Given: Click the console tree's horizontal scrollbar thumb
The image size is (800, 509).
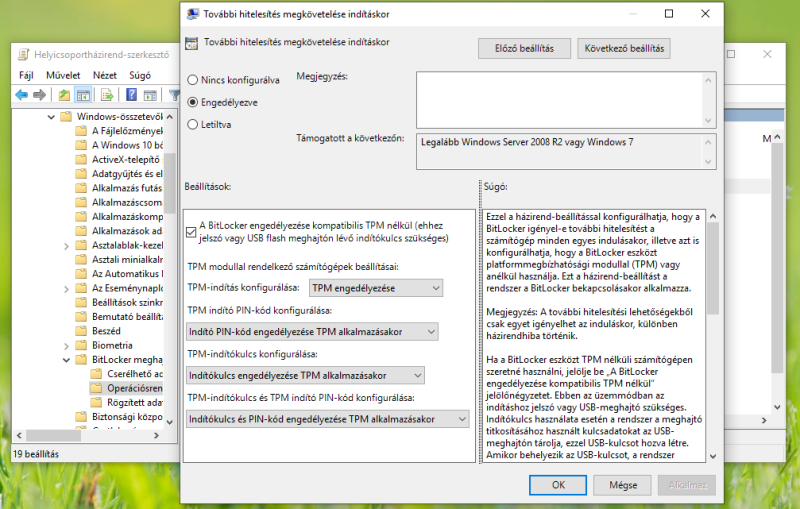Looking at the screenshot, I should tap(54, 436).
